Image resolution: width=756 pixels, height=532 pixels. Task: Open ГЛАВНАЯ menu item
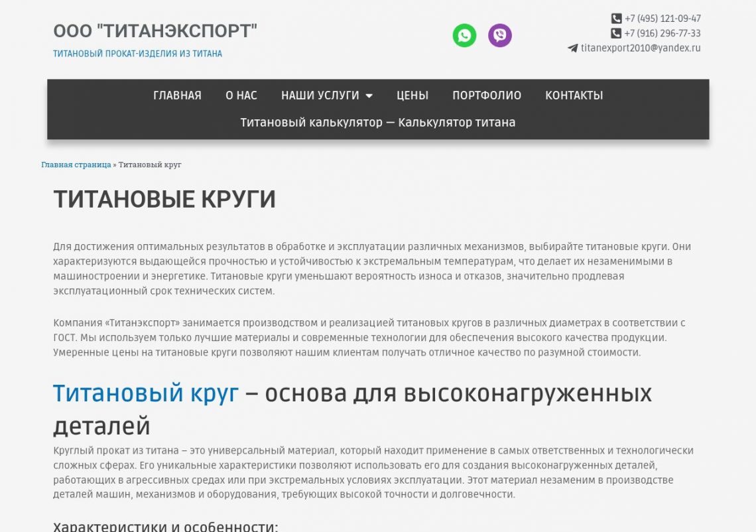178,96
